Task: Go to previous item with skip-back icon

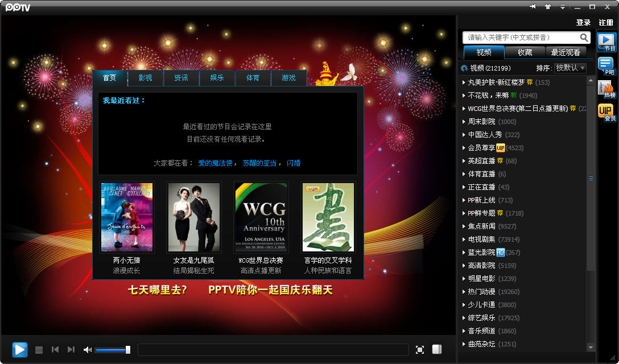Action: coord(55,349)
